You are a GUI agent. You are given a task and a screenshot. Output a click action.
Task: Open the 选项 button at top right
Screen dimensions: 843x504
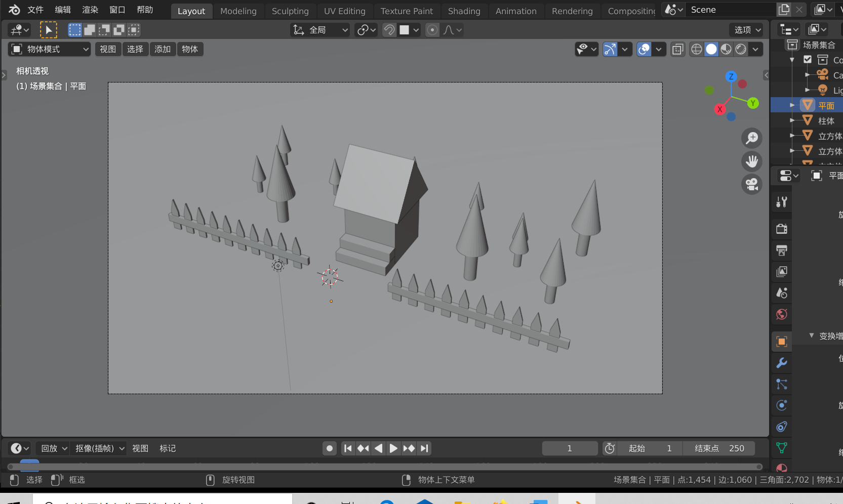click(747, 30)
